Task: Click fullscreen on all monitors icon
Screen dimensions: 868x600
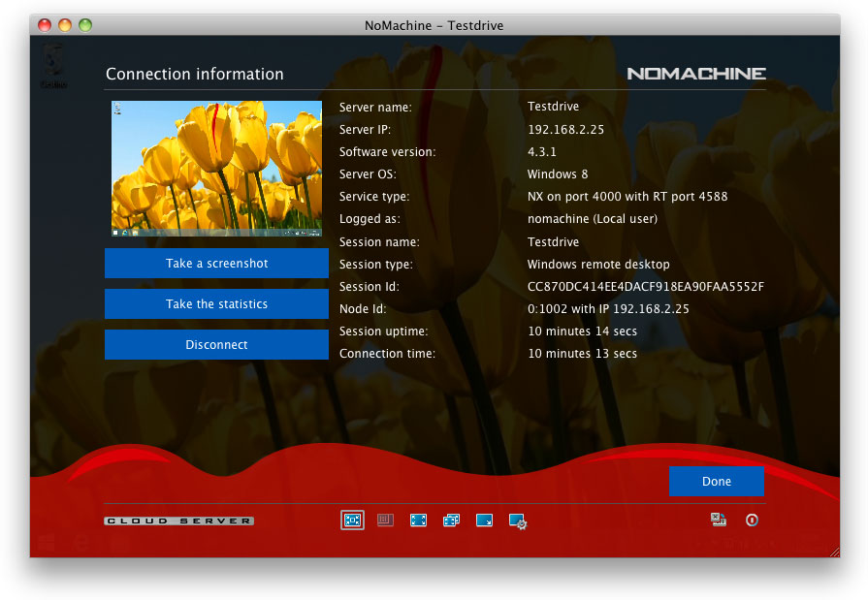Action: (451, 521)
